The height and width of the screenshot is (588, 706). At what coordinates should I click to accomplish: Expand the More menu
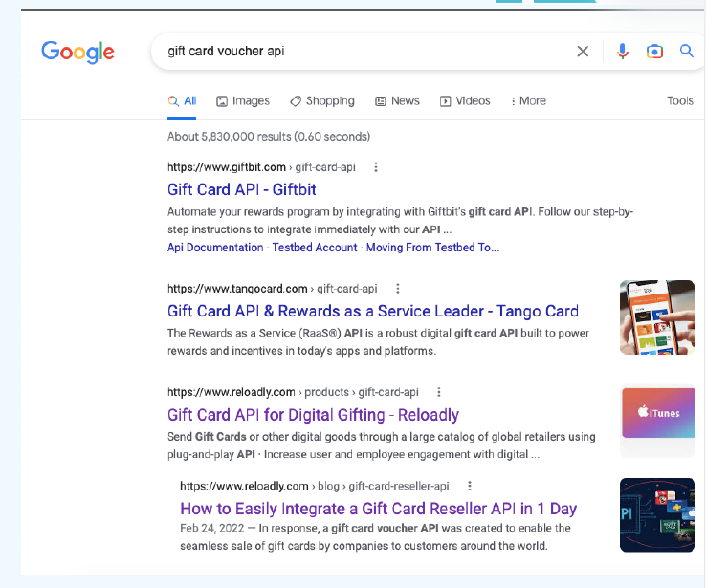[528, 101]
